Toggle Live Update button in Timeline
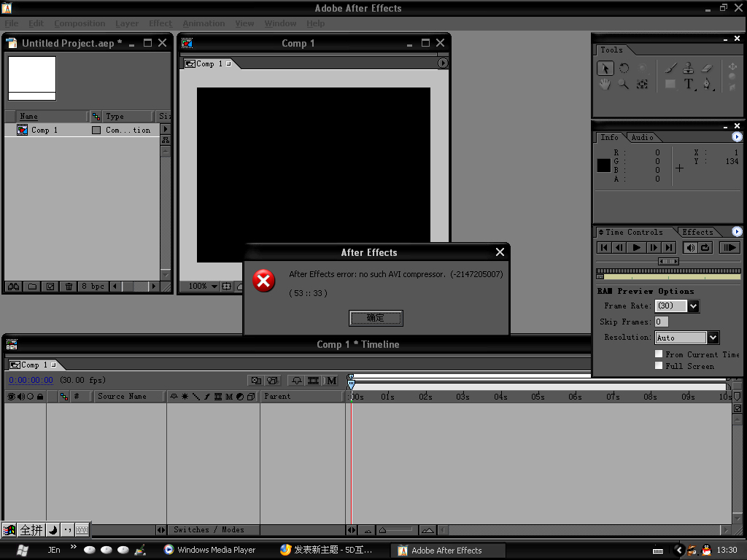 [x=256, y=381]
